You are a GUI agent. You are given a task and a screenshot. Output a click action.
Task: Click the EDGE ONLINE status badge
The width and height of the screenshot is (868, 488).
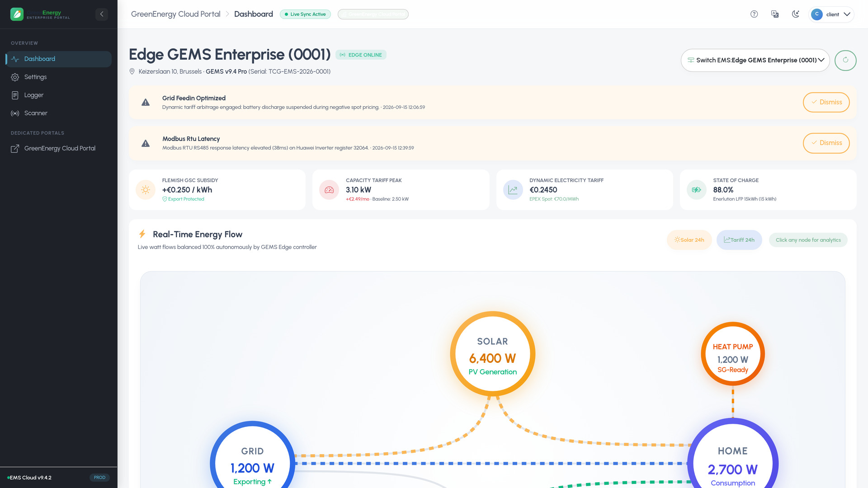[x=361, y=55]
